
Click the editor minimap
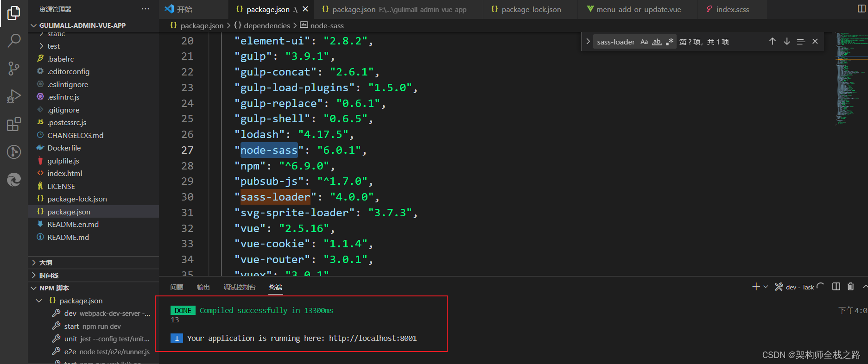pyautogui.click(x=851, y=79)
